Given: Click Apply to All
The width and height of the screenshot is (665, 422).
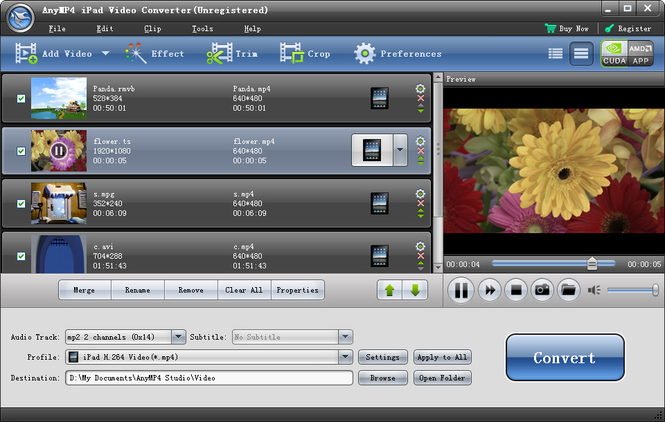Looking at the screenshot, I should tap(442, 357).
